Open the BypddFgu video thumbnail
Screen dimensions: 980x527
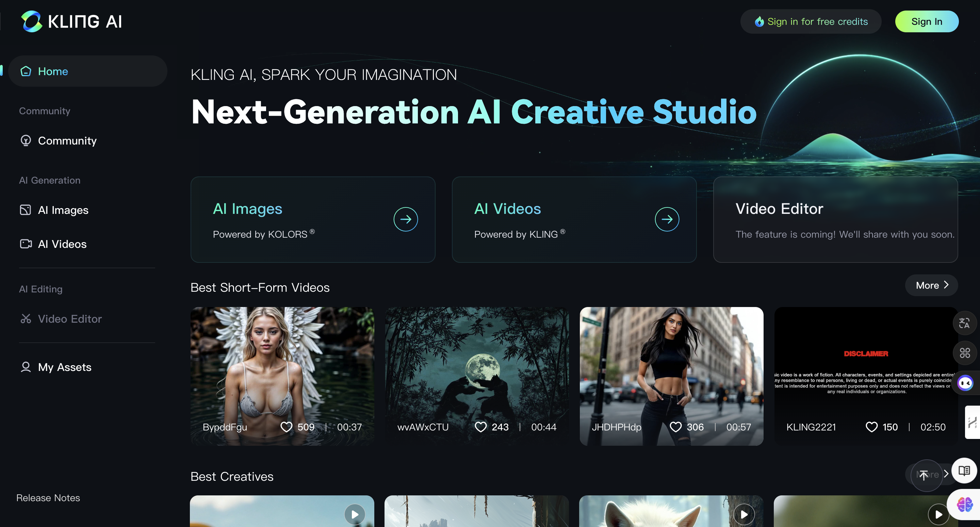(x=282, y=376)
